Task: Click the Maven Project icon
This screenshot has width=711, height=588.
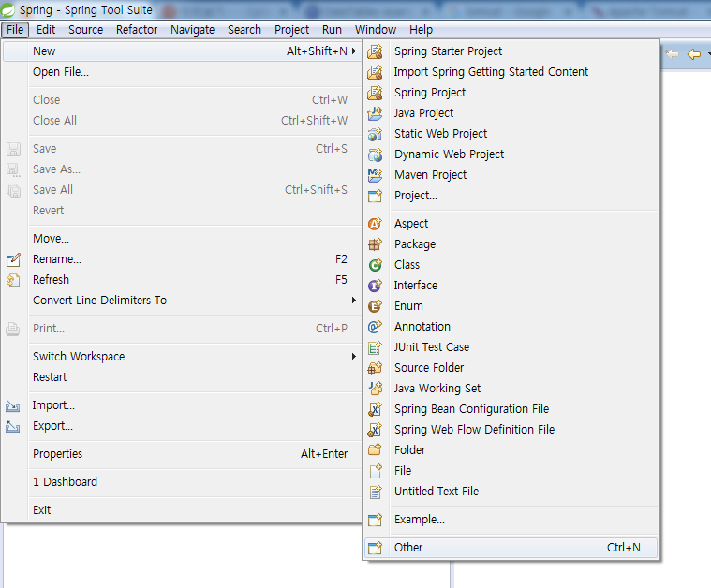Action: [x=375, y=175]
